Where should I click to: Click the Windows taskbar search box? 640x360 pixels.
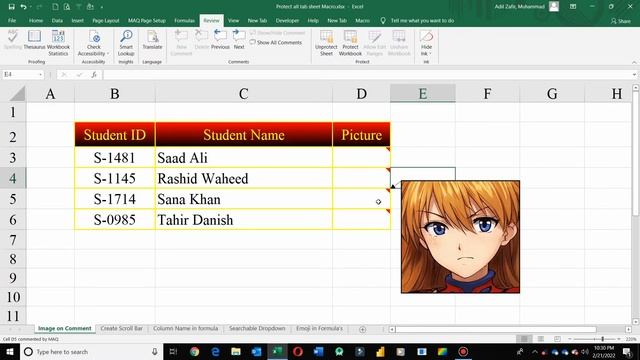coord(91,351)
